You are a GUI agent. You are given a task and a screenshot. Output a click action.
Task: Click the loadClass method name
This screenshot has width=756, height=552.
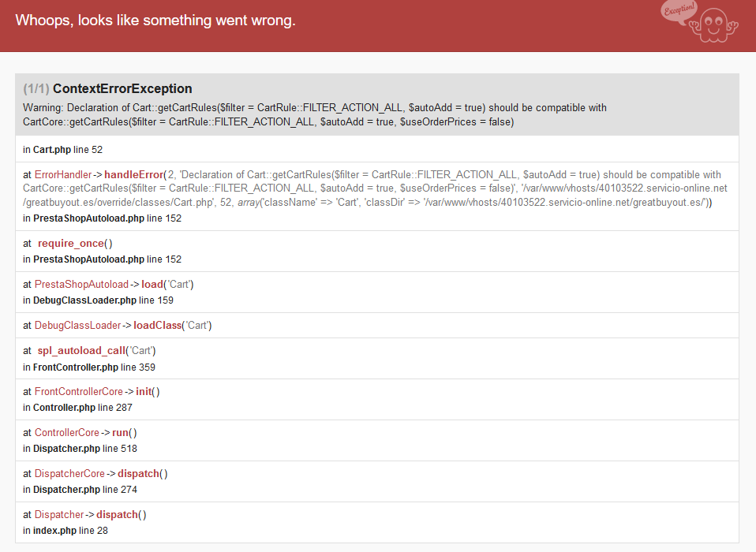(157, 326)
